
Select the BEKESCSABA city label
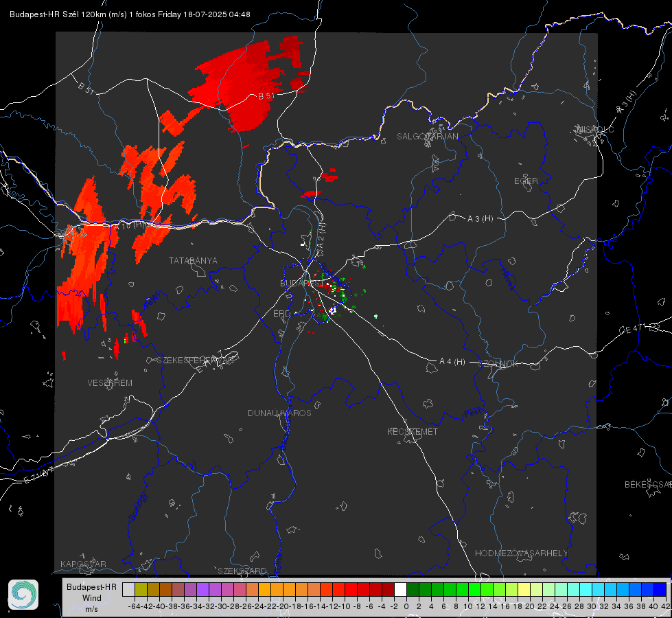click(x=648, y=484)
